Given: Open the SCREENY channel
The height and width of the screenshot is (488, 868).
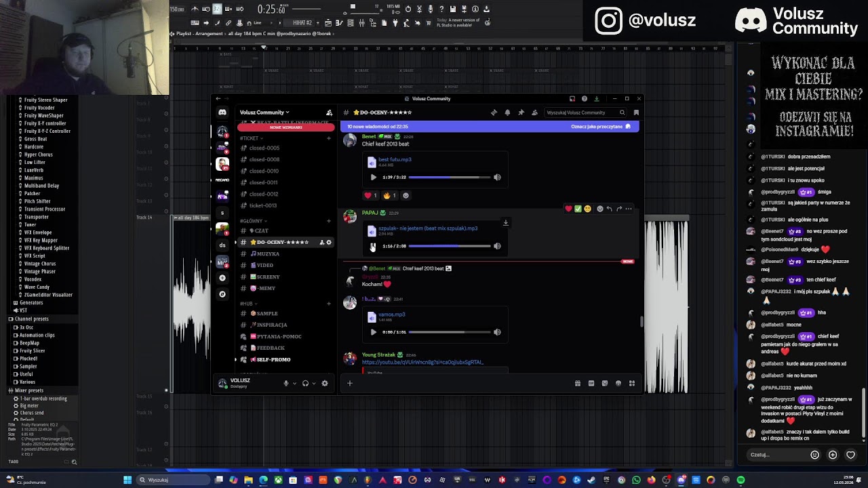Looking at the screenshot, I should click(285, 277).
